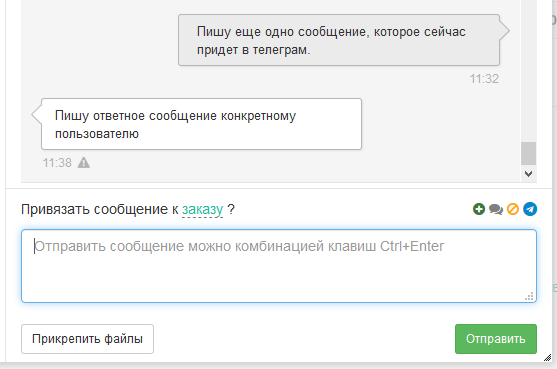Viewport: 557px width, 369px height.
Task: Click the green plus circle icon
Action: [478, 209]
